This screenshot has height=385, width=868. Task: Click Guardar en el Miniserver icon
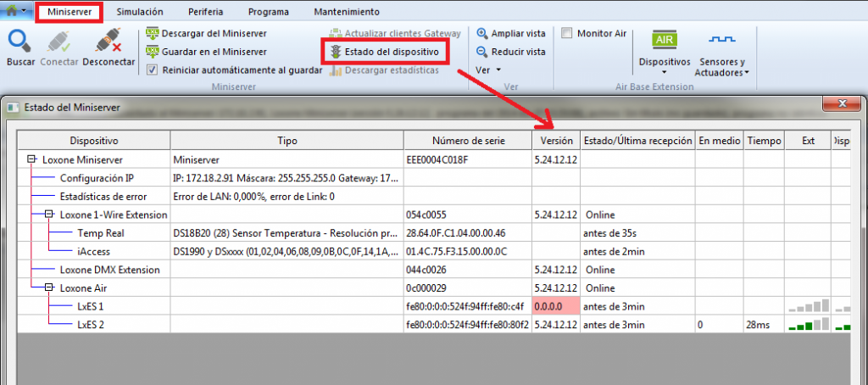click(x=153, y=52)
